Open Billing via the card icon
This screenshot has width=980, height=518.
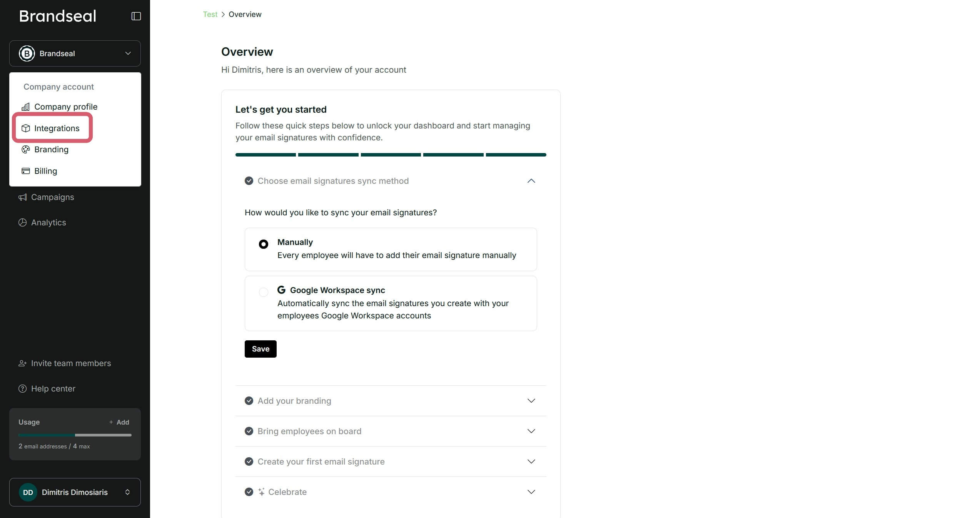[x=25, y=170]
